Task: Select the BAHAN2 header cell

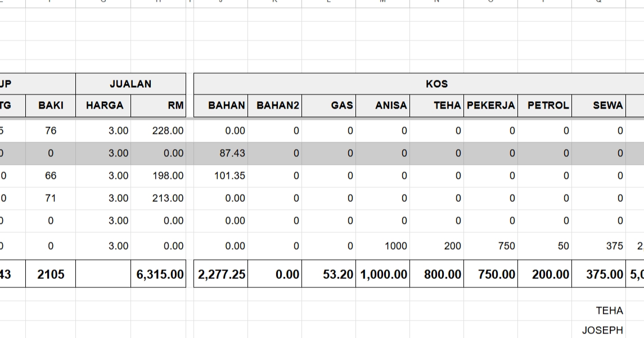Action: tap(275, 105)
